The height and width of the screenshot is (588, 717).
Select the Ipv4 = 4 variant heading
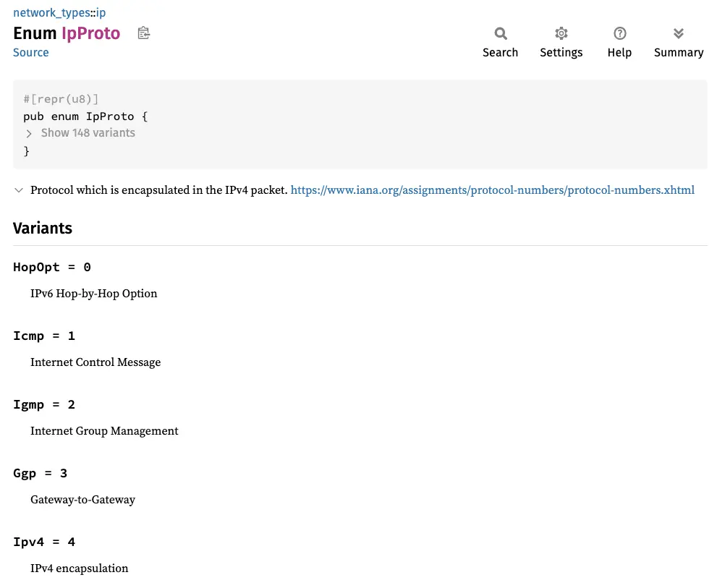44,542
